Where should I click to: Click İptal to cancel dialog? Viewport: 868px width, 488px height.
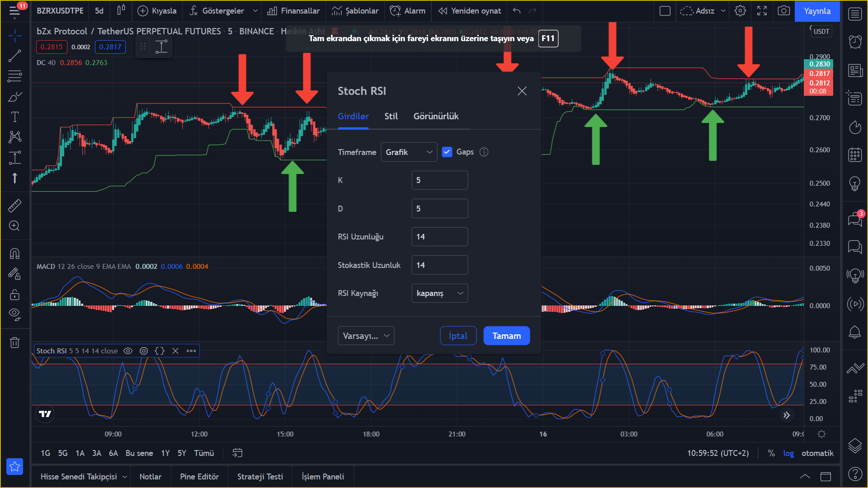click(x=458, y=336)
